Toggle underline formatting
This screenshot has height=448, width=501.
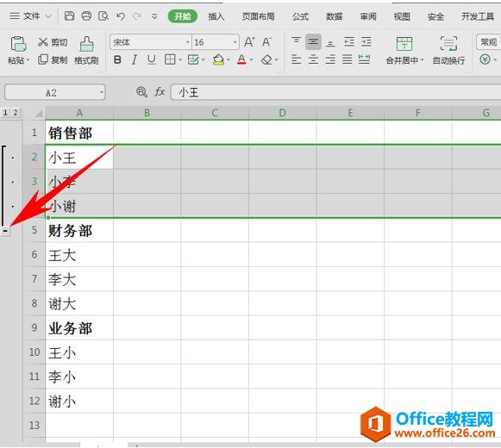152,59
